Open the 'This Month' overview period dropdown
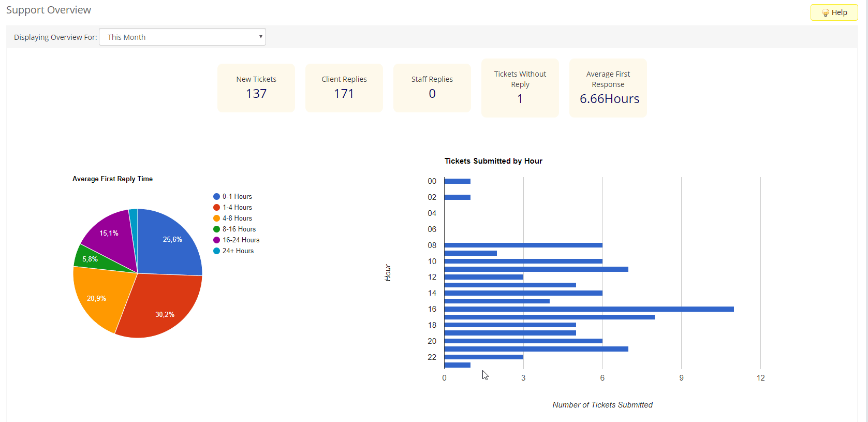The height and width of the screenshot is (422, 868). point(182,37)
